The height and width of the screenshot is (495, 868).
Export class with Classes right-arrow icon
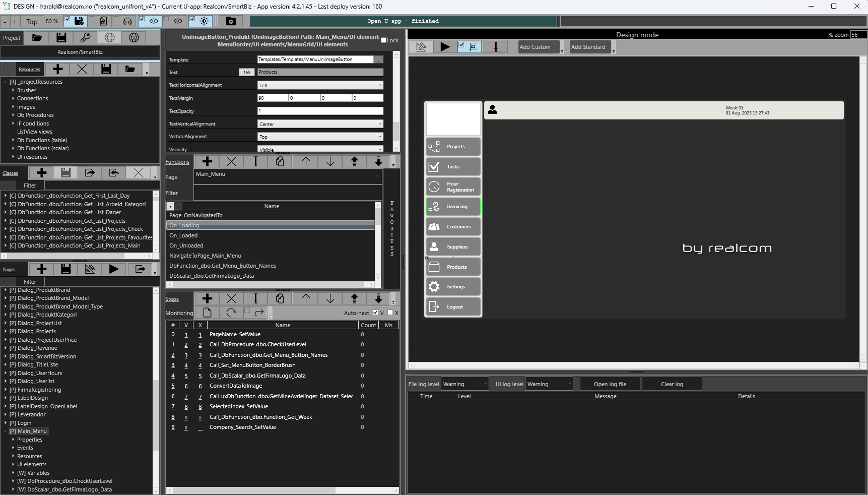90,173
